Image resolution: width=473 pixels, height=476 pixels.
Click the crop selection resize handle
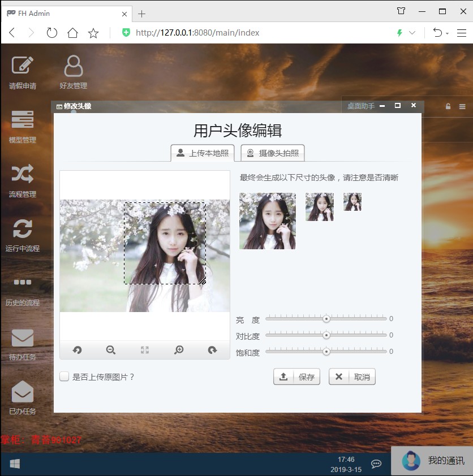[203, 281]
